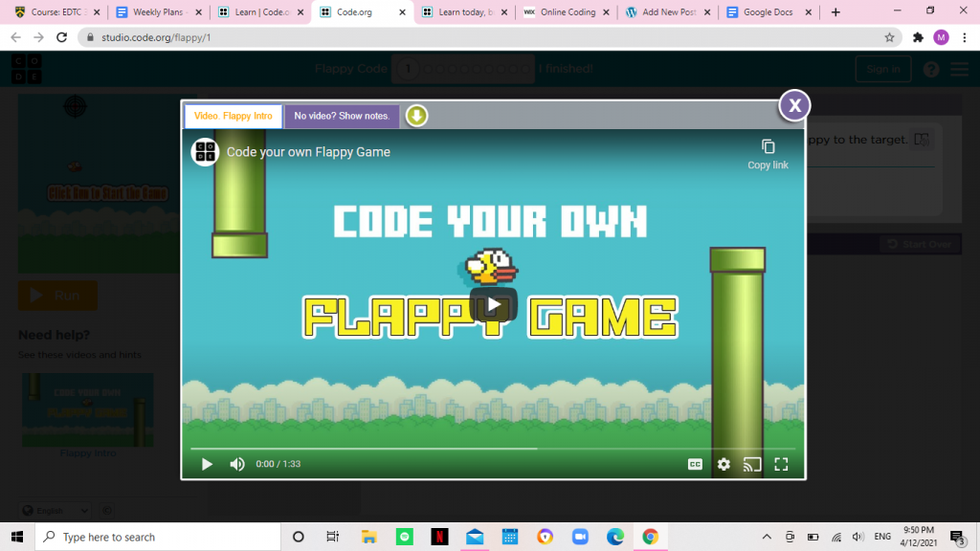The height and width of the screenshot is (551, 980).
Task: Open Netflix from the taskbar
Action: (439, 537)
